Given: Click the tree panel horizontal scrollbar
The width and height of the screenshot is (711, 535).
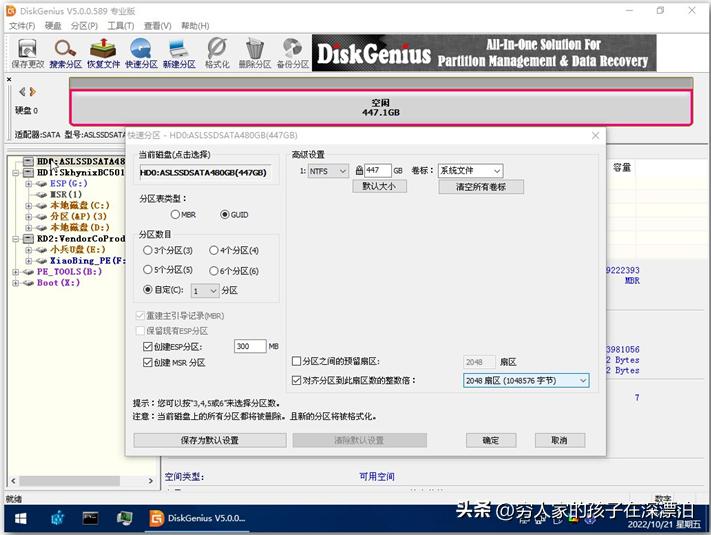Looking at the screenshot, I should 69,481.
